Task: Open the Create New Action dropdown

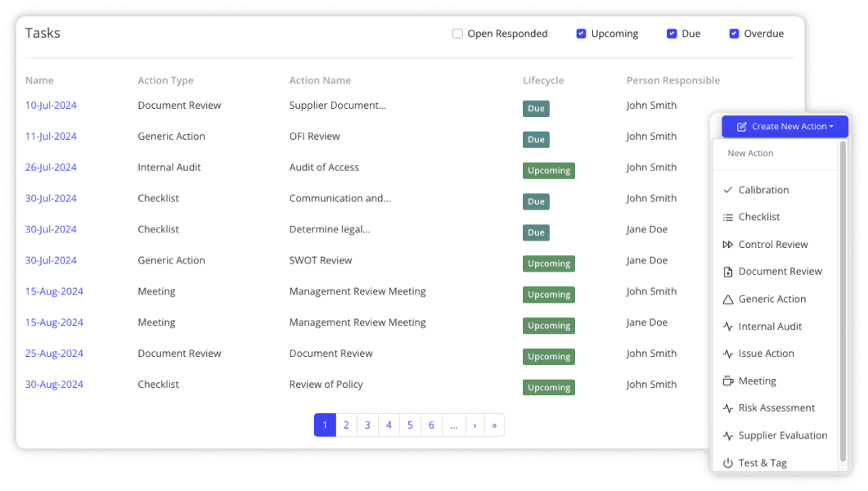Action: pos(785,126)
